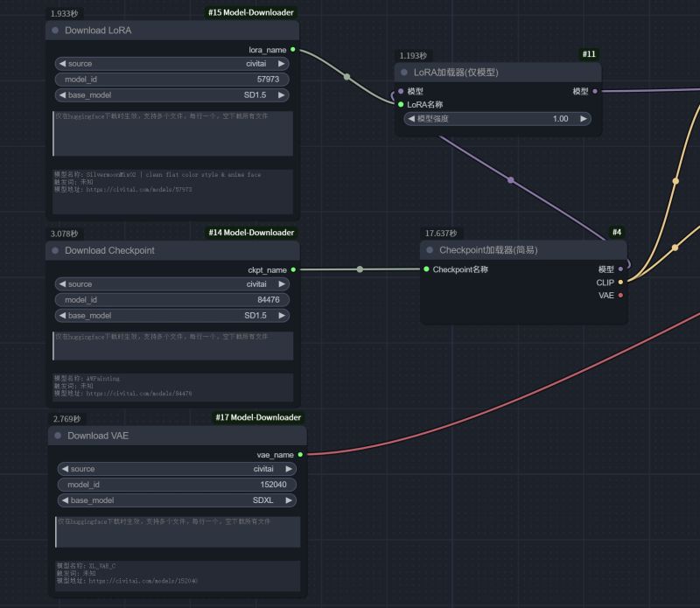
Task: Click the #4 node ID badge
Action: pos(617,232)
